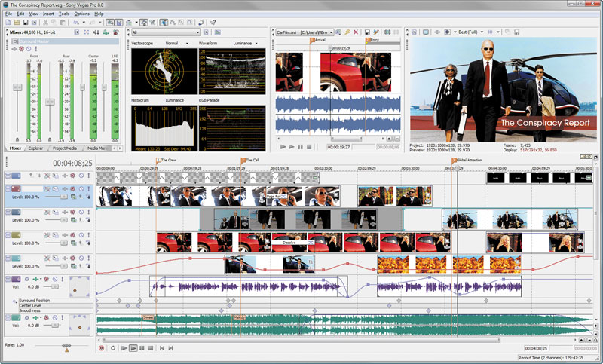The width and height of the screenshot is (603, 364).
Task: Click the Stop button in the timeline transport
Action: (152, 348)
